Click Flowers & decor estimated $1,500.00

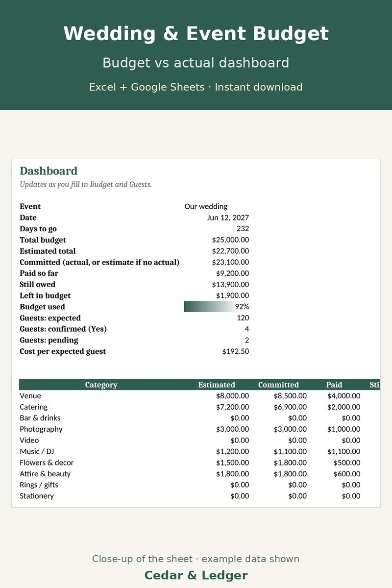232,463
